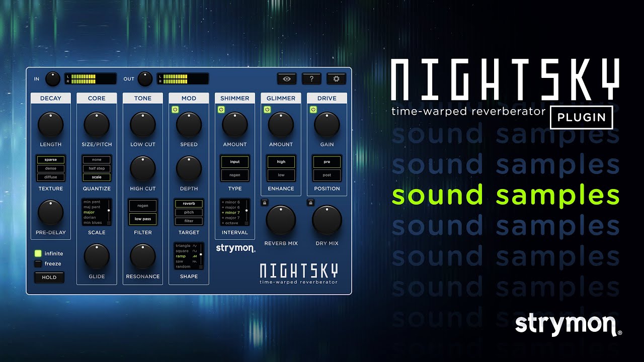Click the HOLD button

pyautogui.click(x=49, y=277)
